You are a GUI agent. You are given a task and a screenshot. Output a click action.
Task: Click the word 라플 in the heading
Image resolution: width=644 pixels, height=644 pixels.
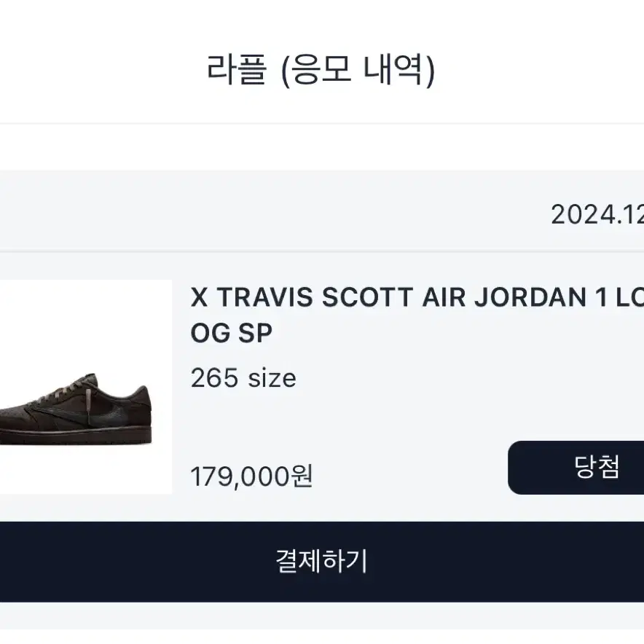[237, 70]
